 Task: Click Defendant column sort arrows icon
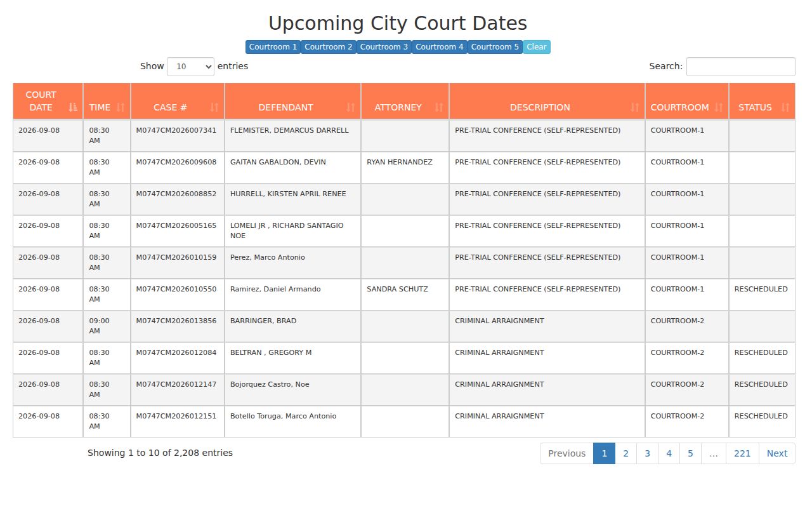tap(351, 107)
